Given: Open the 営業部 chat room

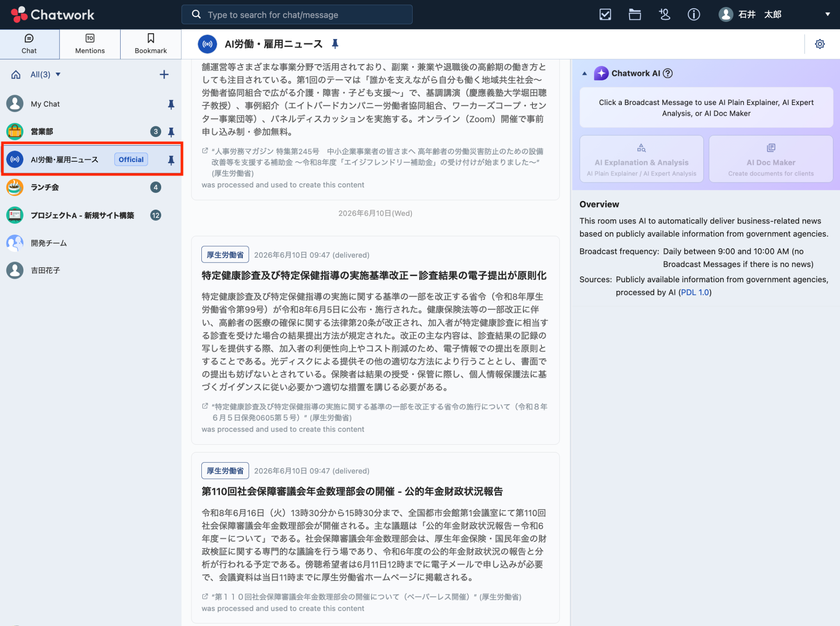Looking at the screenshot, I should 91,132.
